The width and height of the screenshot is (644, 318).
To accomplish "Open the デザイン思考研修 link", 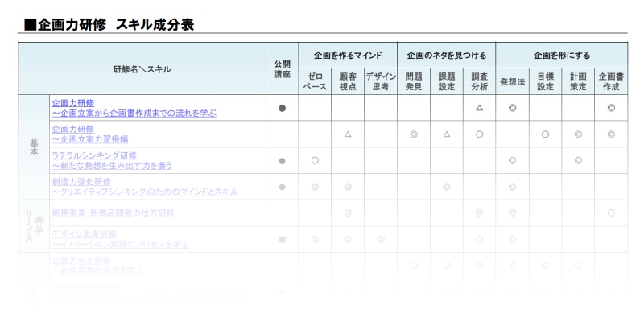I will point(120,240).
